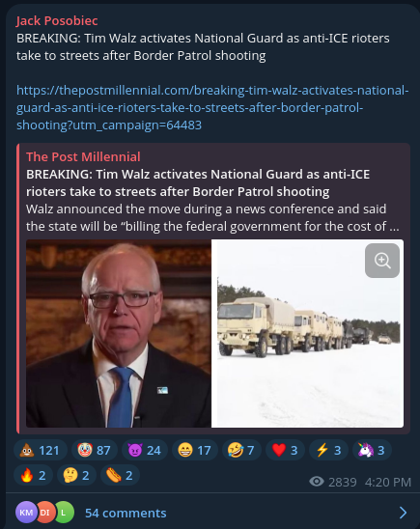420x529 pixels.
Task: Toggle the clown face reaction
Action: [95, 450]
